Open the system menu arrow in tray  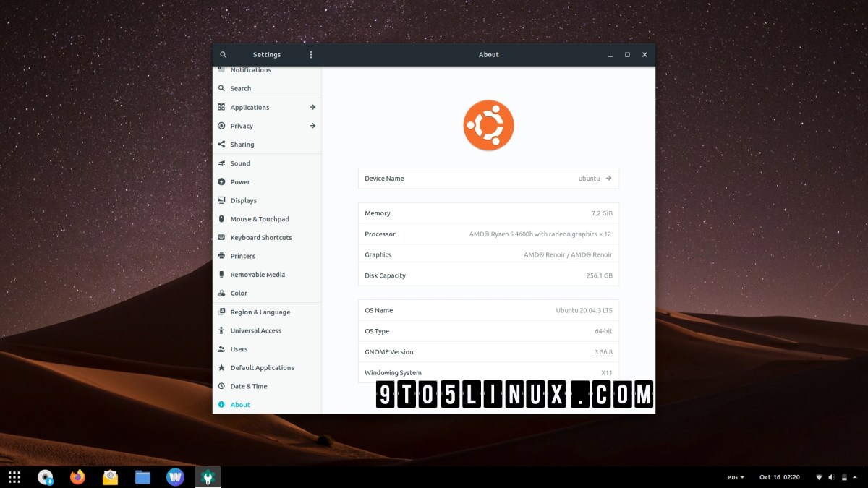[x=855, y=477]
